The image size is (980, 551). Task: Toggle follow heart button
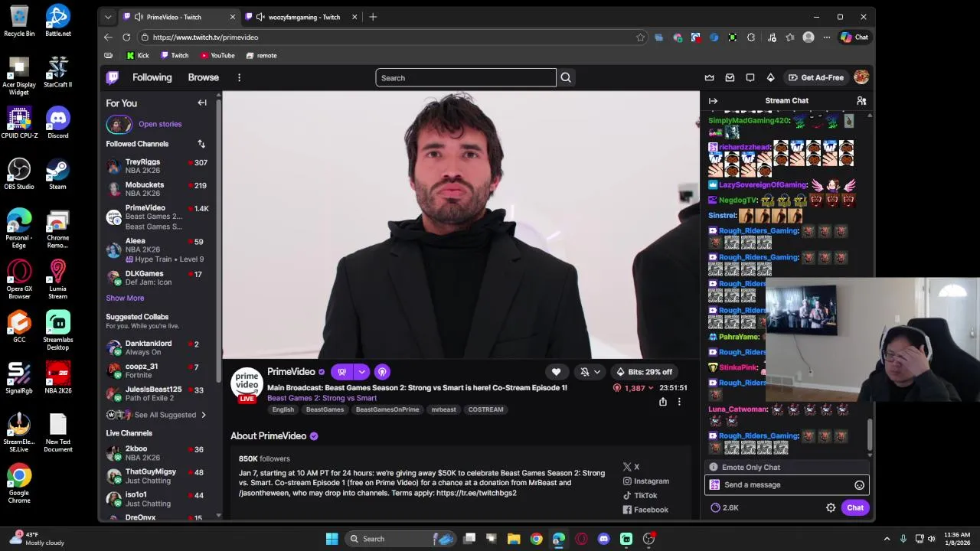[556, 372]
